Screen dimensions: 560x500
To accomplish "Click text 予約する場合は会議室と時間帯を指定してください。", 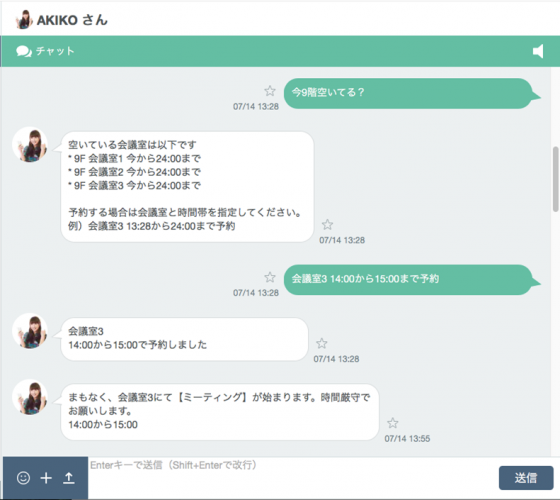I will click(x=185, y=212).
